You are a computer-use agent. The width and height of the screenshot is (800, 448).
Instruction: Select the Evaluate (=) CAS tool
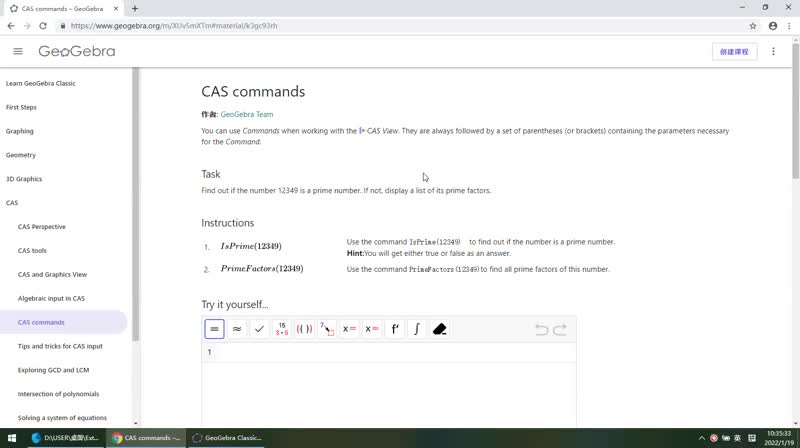(214, 329)
